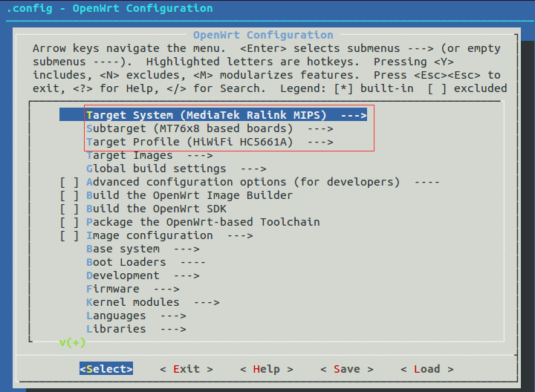The image size is (535, 392).
Task: Toggle Advanced configuration options checkbox
Action: pos(69,182)
